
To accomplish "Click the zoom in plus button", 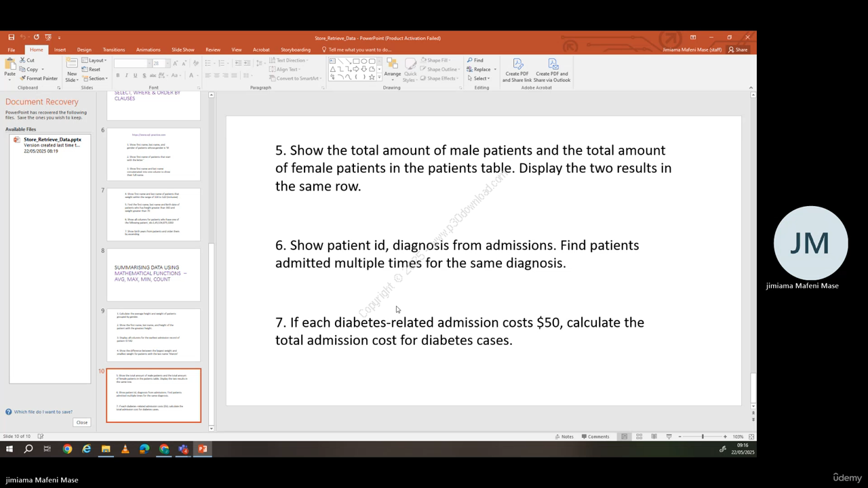I will [x=725, y=436].
